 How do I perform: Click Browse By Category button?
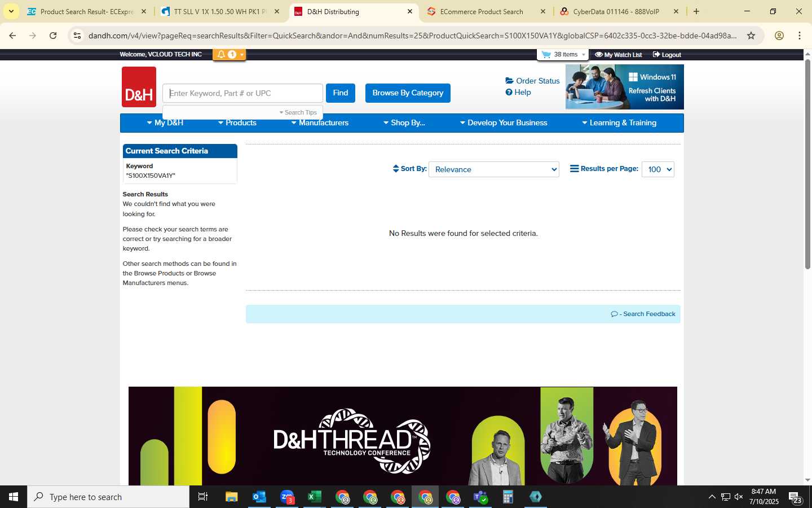coord(408,93)
